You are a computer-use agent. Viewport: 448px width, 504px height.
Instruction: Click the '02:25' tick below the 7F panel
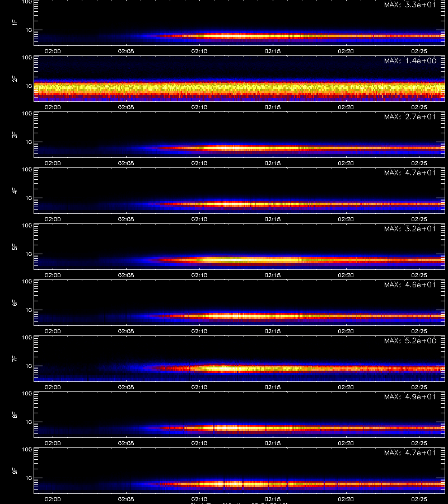[x=419, y=388]
